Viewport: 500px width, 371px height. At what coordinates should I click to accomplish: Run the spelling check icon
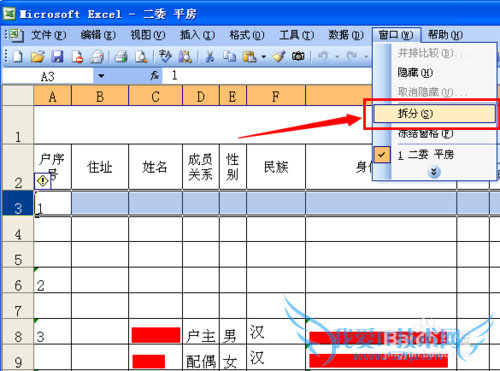165,57
